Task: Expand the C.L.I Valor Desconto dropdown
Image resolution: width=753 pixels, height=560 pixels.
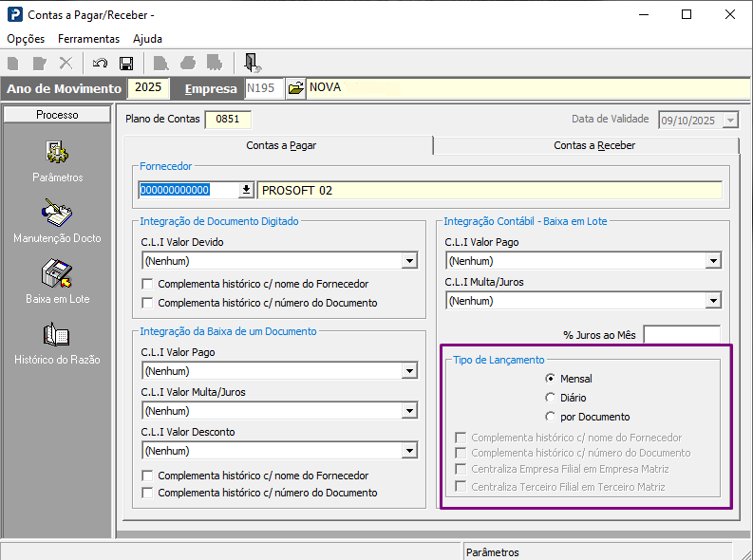Action: [409, 451]
